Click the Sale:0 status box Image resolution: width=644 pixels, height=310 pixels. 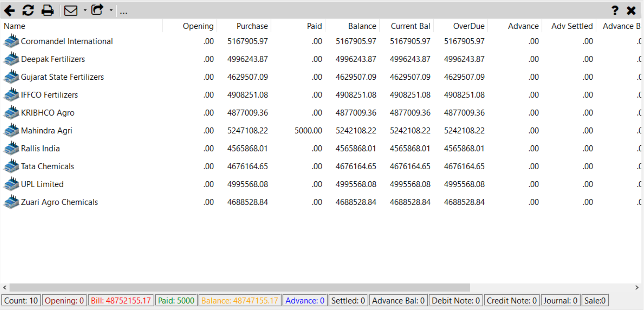[595, 300]
